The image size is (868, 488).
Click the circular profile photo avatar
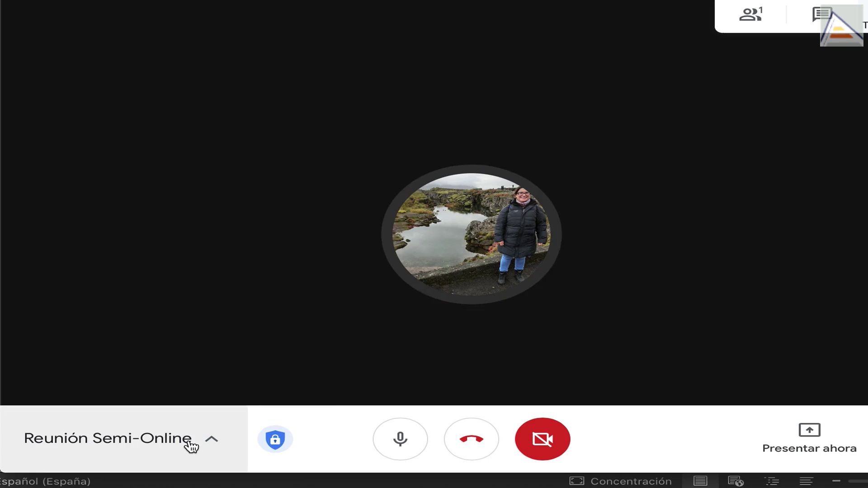[x=472, y=234]
